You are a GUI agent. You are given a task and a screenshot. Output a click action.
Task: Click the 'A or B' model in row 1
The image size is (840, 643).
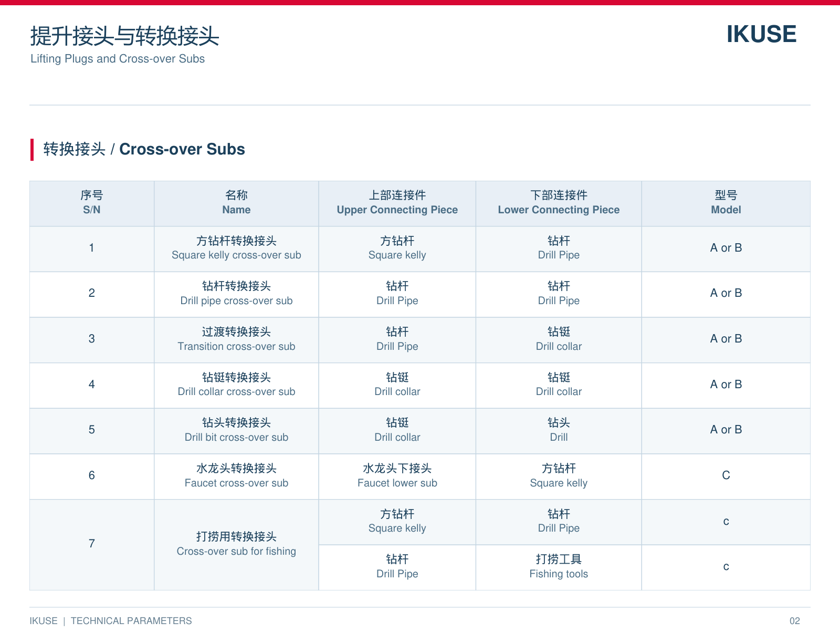(726, 248)
